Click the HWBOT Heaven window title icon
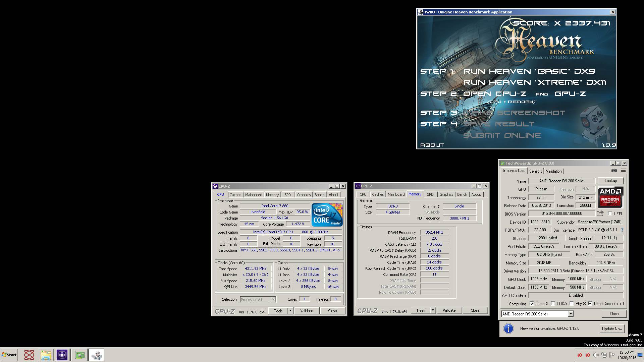This screenshot has width=644, height=362. (420, 12)
